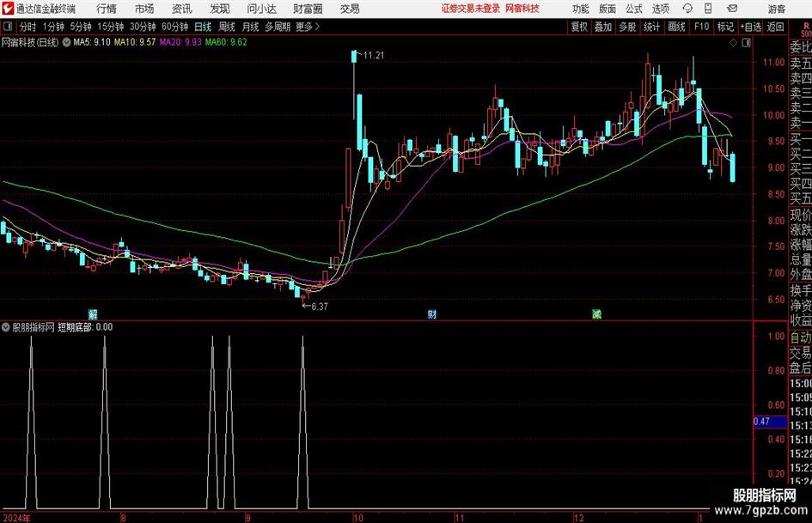Open the mail envelope icon

pos(732,9)
